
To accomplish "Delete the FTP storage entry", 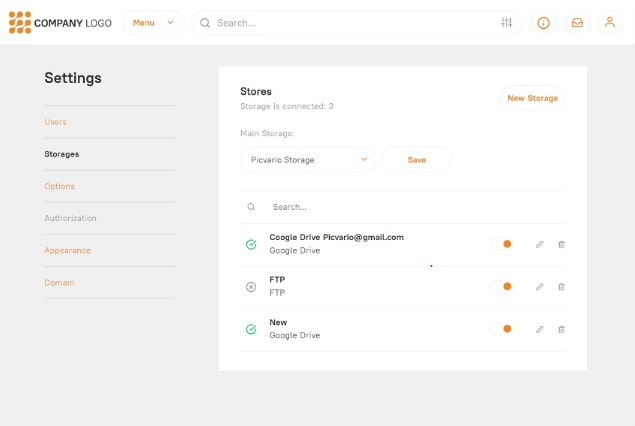I will pos(561,287).
